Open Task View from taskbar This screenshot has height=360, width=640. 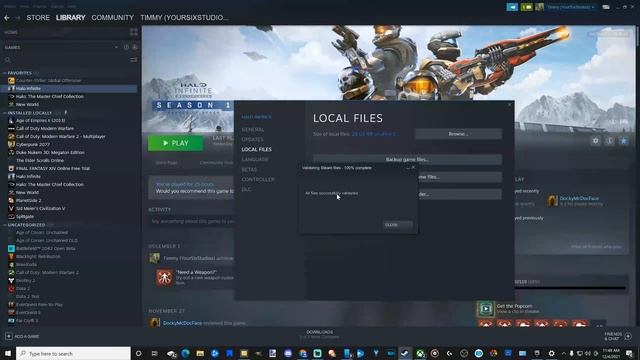(154, 353)
